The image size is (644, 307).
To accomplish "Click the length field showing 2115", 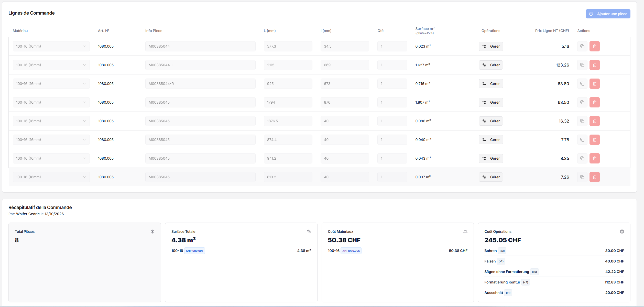I will 288,65.
